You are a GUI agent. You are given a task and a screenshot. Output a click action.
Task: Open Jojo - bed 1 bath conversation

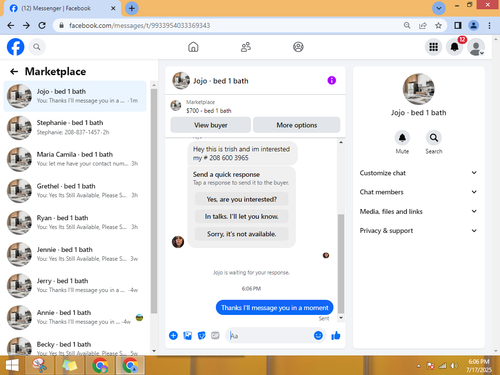pyautogui.click(x=75, y=96)
